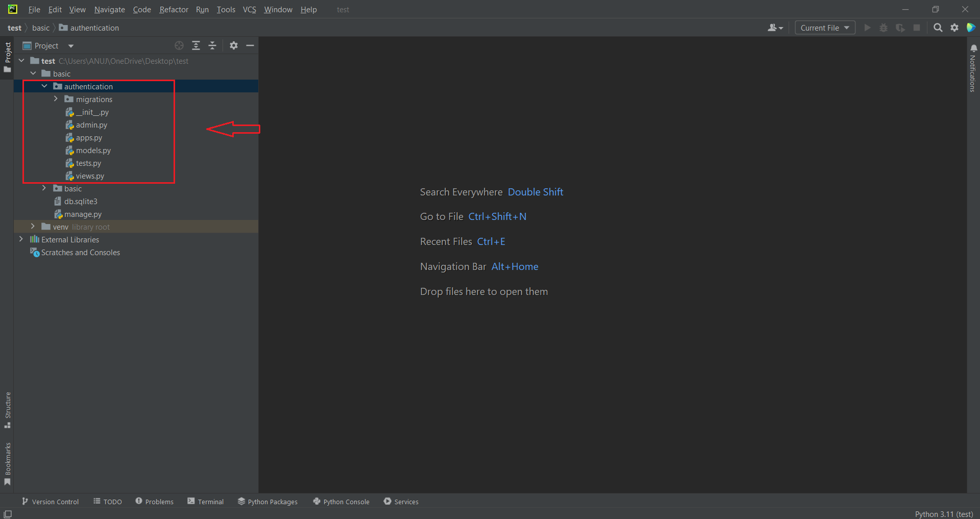Select models.py in the project tree

click(x=93, y=150)
